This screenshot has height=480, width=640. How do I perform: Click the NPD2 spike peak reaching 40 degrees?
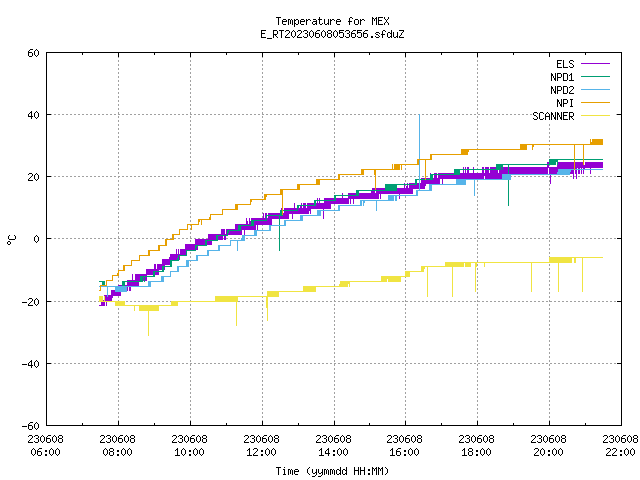click(x=419, y=116)
